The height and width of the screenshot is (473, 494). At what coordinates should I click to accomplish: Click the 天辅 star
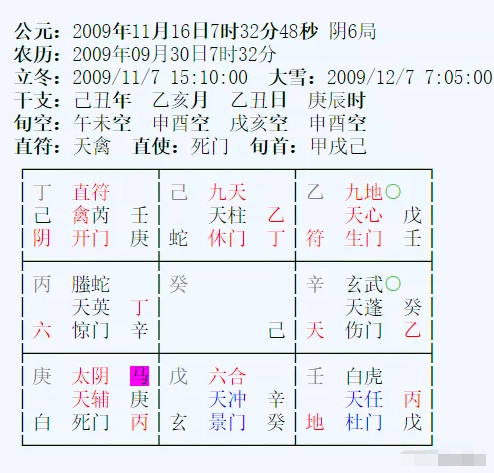(x=91, y=399)
